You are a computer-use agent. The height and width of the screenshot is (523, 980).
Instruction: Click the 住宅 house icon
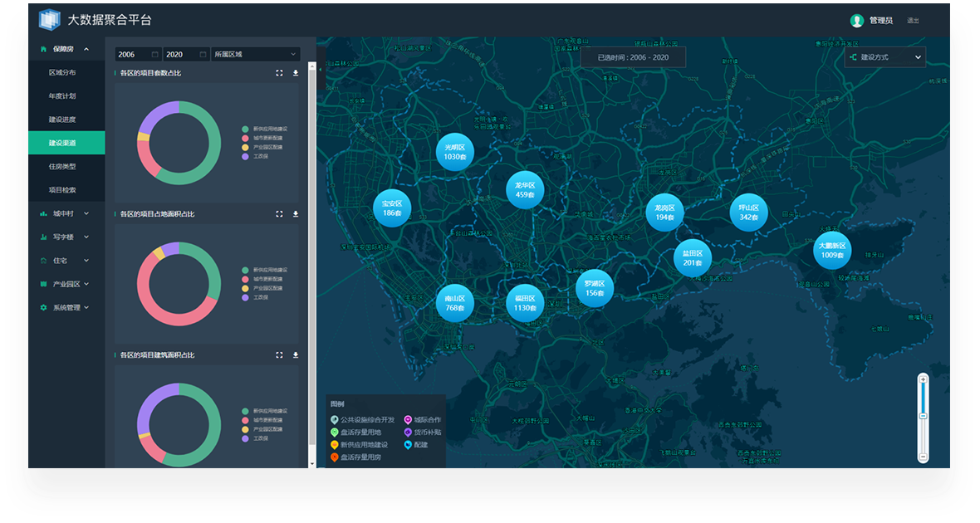43,261
